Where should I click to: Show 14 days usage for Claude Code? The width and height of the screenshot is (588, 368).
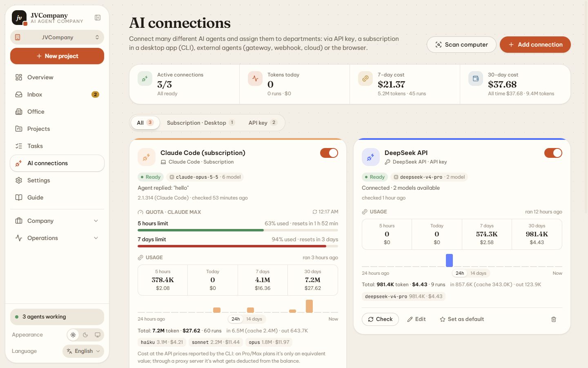[254, 319]
